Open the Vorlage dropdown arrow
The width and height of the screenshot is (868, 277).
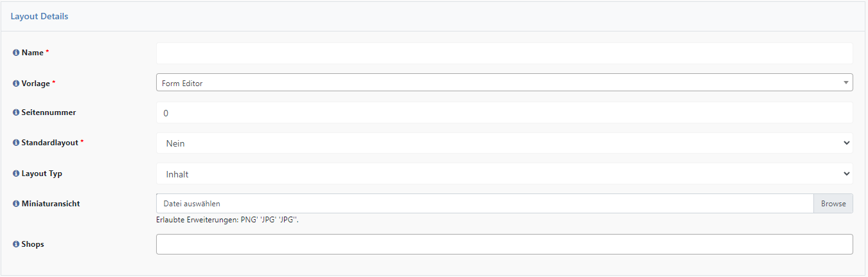point(846,82)
